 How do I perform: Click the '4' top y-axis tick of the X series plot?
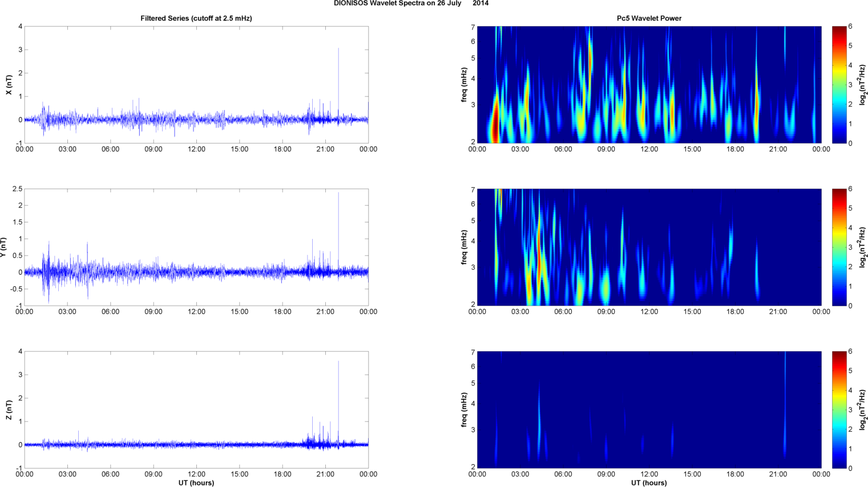click(x=20, y=26)
